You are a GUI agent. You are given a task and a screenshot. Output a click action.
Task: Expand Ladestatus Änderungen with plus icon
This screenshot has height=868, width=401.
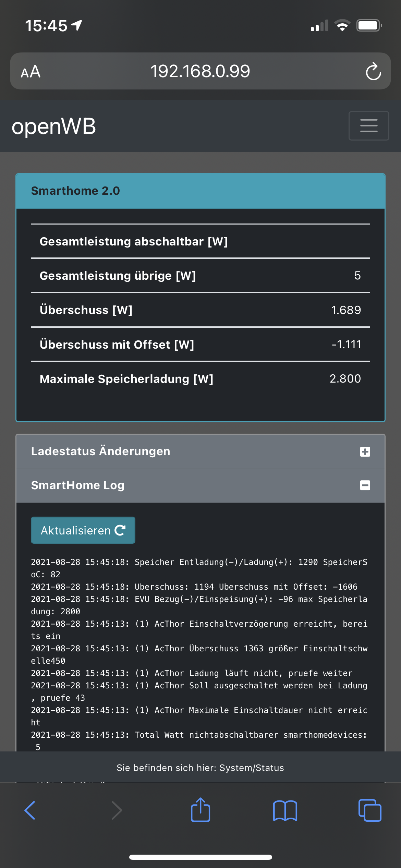click(x=365, y=451)
